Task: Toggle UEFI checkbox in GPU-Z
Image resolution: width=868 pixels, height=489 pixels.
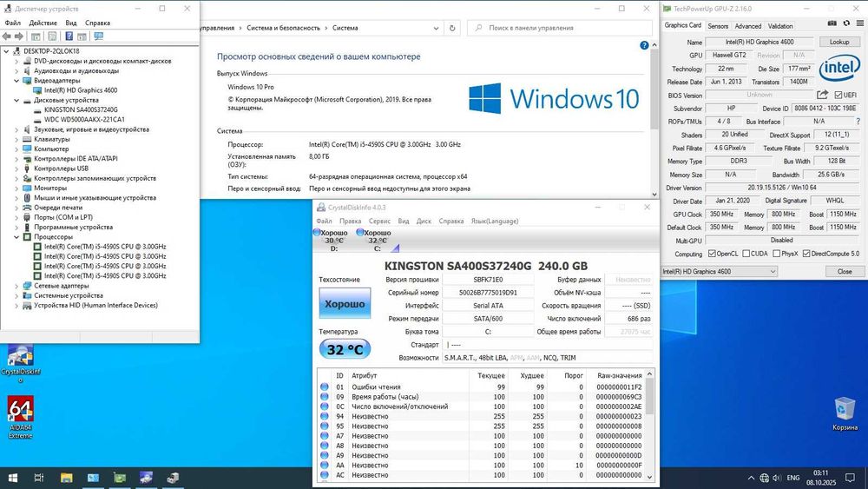Action: tap(838, 95)
